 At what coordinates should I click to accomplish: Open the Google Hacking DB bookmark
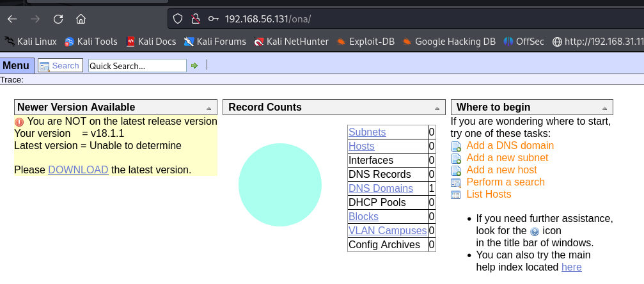tap(449, 42)
